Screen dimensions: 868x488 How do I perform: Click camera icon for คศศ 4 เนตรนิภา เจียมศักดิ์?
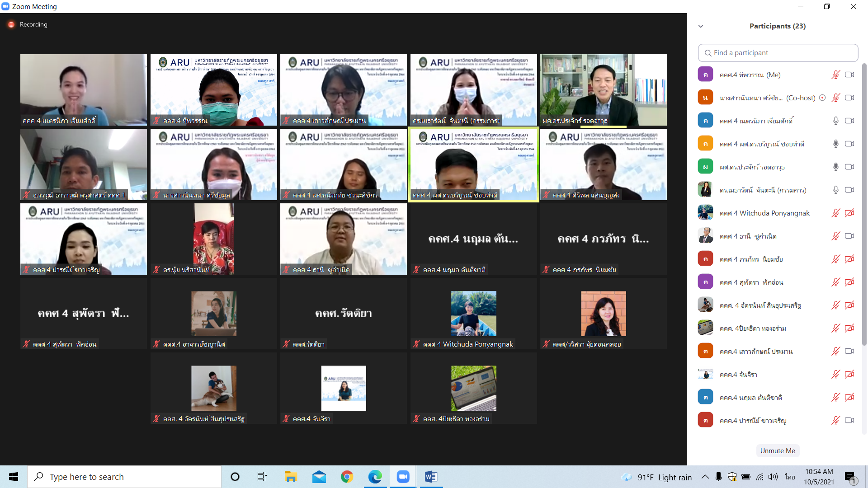coord(849,121)
